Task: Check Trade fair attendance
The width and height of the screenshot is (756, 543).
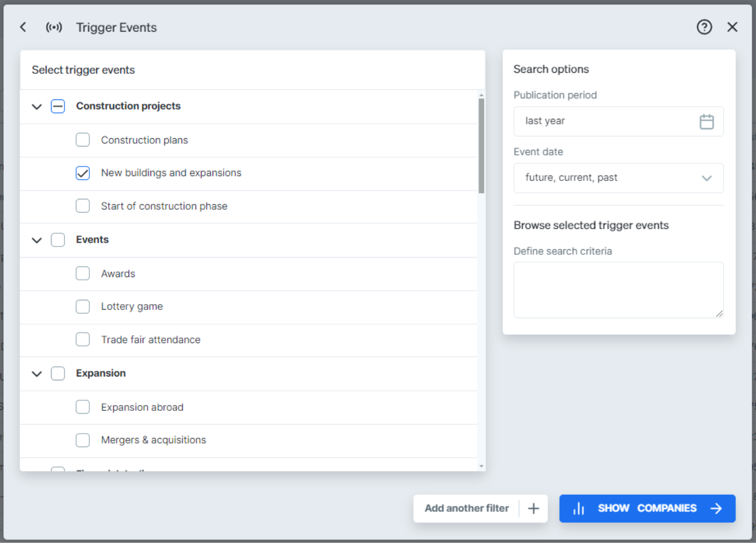Action: click(x=82, y=339)
